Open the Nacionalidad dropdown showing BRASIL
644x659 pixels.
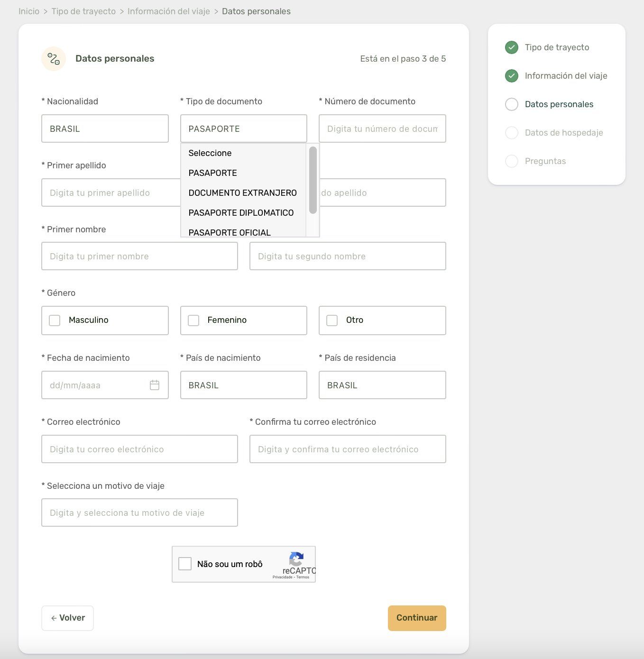tap(105, 128)
